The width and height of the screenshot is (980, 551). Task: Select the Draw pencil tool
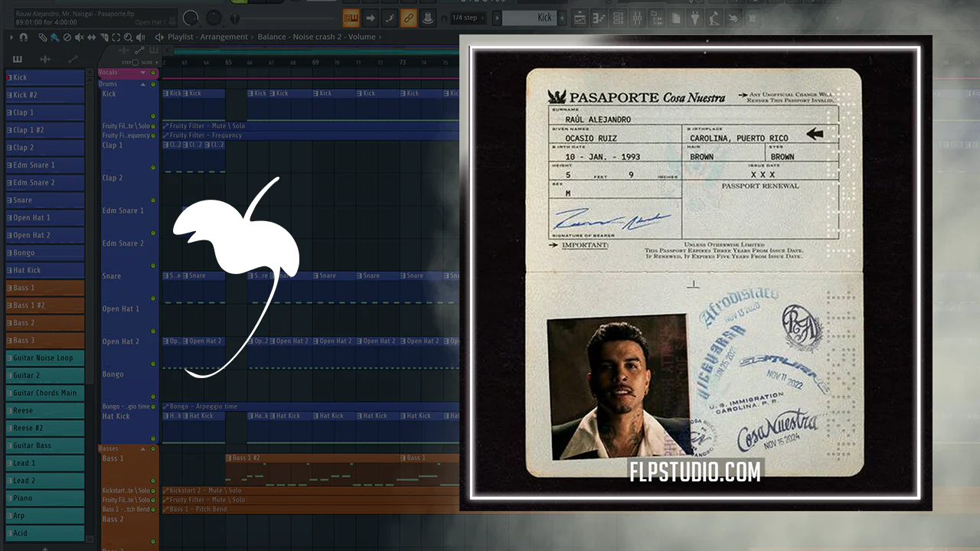(43, 37)
